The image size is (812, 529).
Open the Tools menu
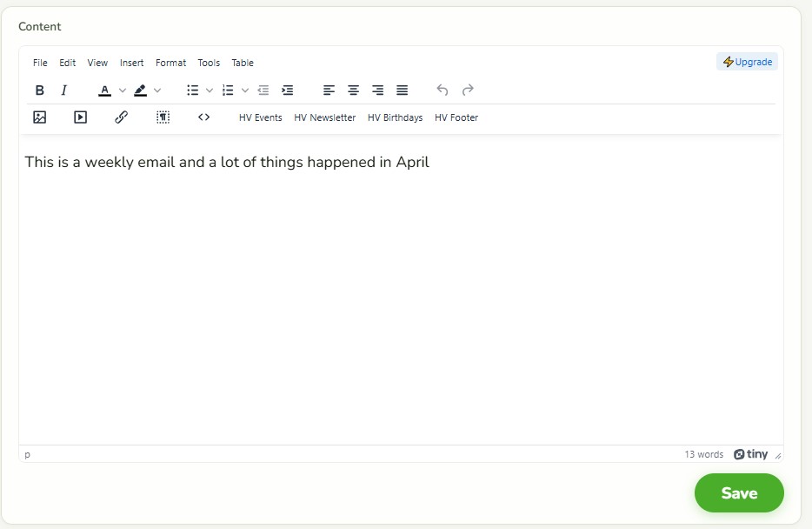coord(209,63)
